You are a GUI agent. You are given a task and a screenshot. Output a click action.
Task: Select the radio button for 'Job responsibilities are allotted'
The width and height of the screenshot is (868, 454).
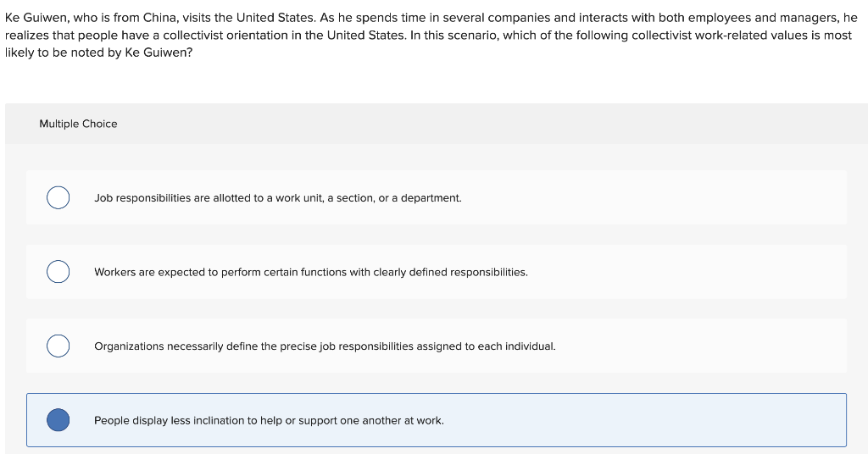(58, 197)
